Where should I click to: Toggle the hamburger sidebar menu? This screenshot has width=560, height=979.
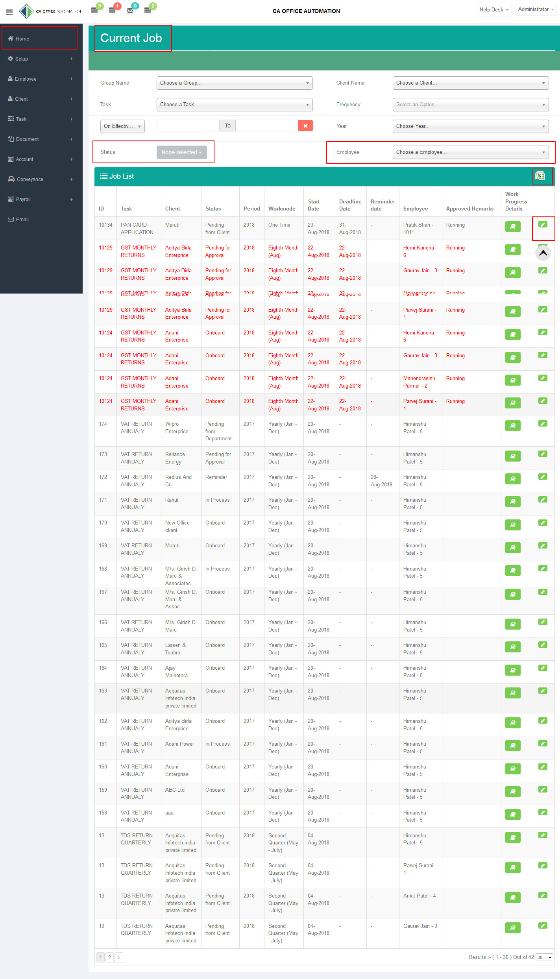pyautogui.click(x=9, y=12)
